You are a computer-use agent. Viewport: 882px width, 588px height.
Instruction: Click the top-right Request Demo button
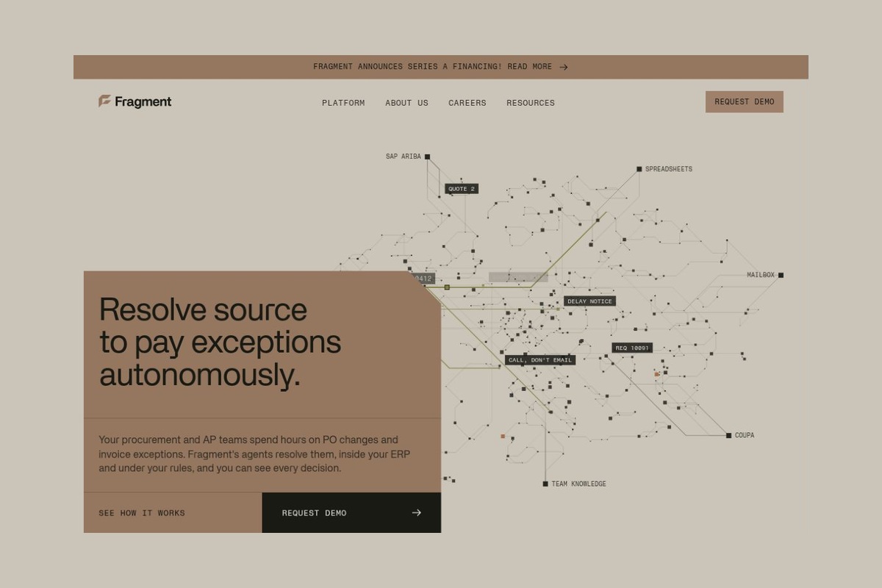pos(745,101)
